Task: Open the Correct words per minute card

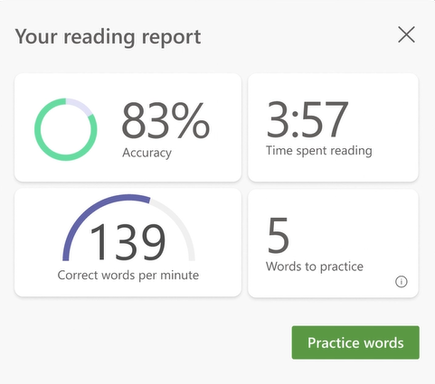Action: [x=128, y=243]
